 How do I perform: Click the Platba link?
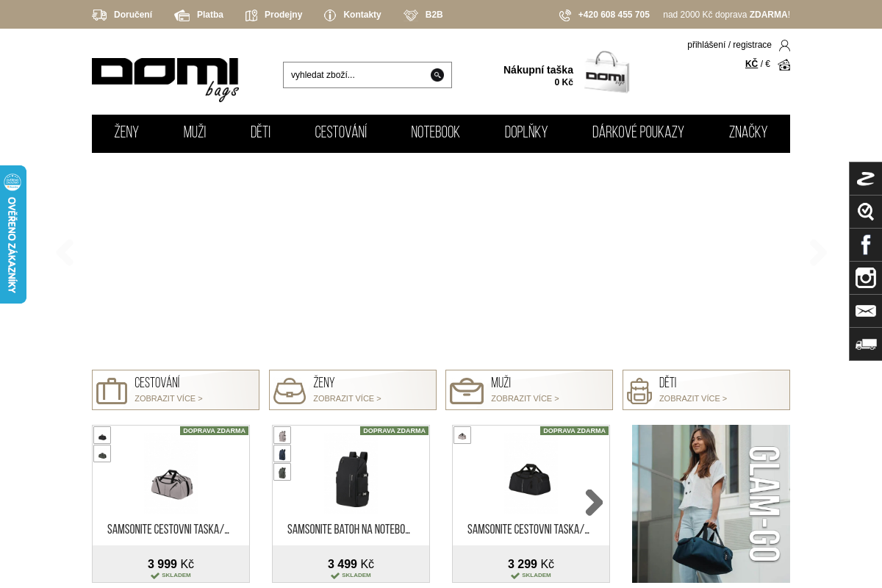click(210, 15)
